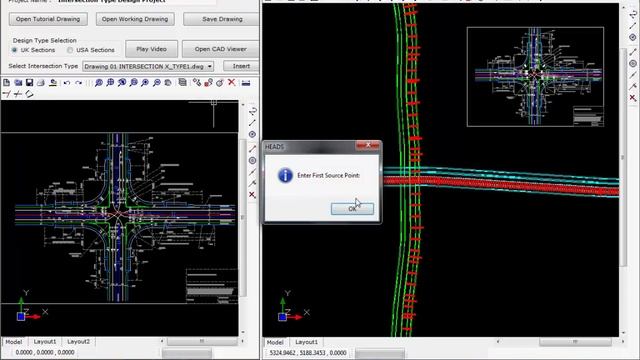
Task: Click the Open file folder icon
Action: (18, 83)
